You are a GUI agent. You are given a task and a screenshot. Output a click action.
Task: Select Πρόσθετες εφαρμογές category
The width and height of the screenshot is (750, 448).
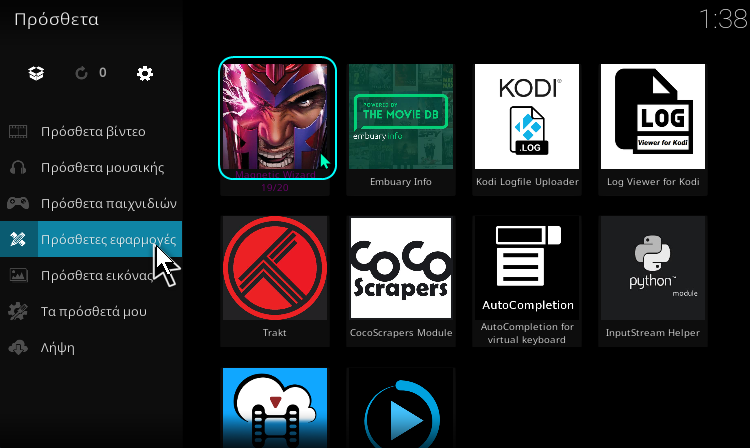coord(91,239)
